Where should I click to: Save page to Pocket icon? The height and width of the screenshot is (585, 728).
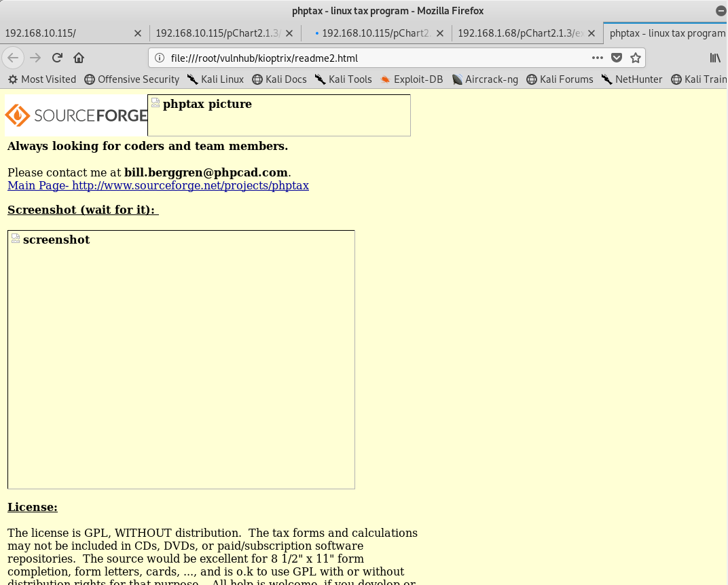point(617,58)
